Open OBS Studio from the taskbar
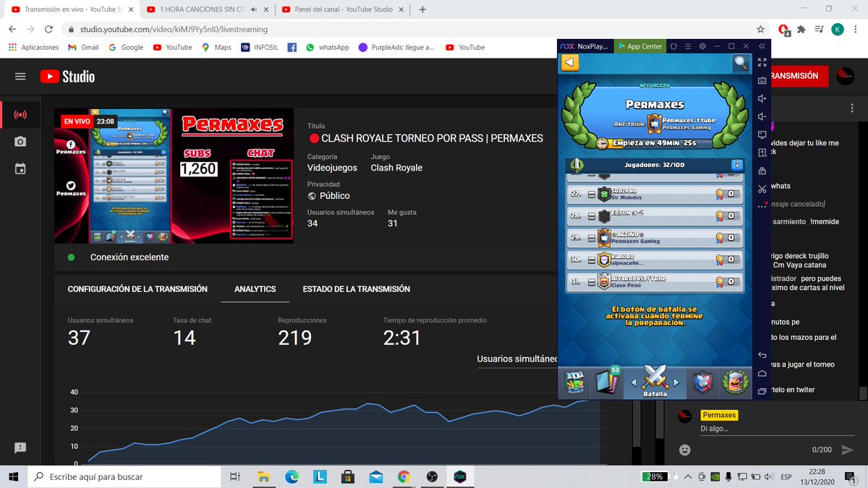 pos(431,477)
